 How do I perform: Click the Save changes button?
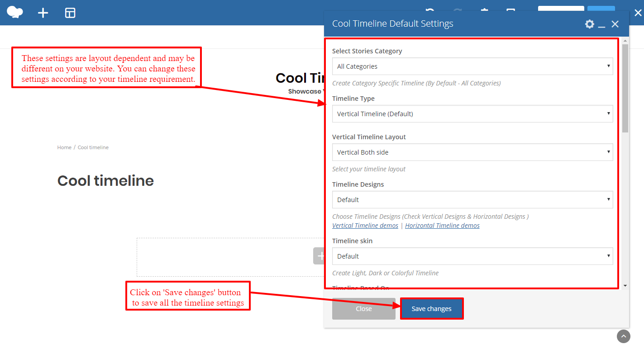tap(432, 309)
